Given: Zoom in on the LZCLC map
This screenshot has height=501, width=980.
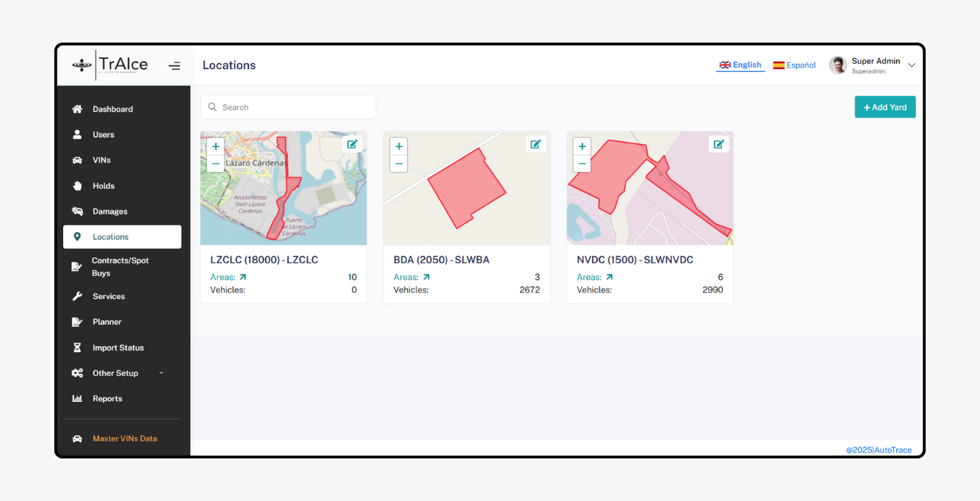Looking at the screenshot, I should click(215, 146).
